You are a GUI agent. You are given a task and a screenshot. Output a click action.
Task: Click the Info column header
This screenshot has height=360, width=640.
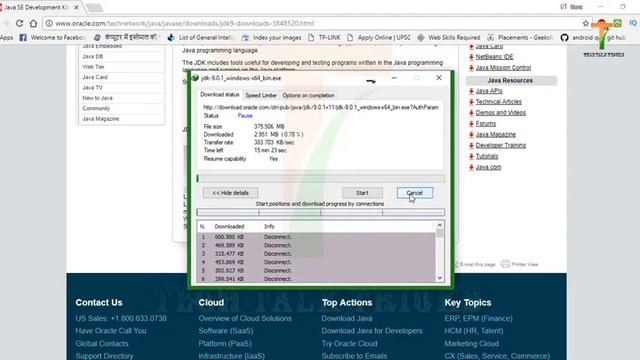coord(269,227)
